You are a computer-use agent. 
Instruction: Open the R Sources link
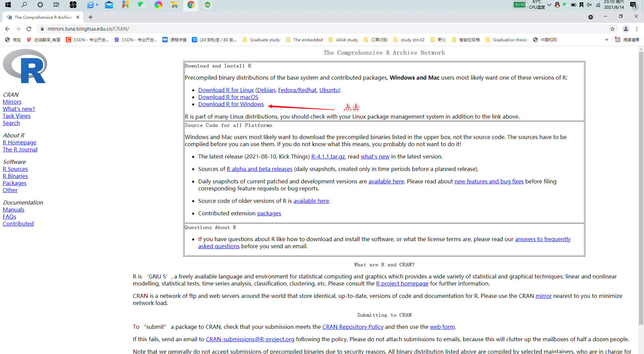[x=15, y=169]
